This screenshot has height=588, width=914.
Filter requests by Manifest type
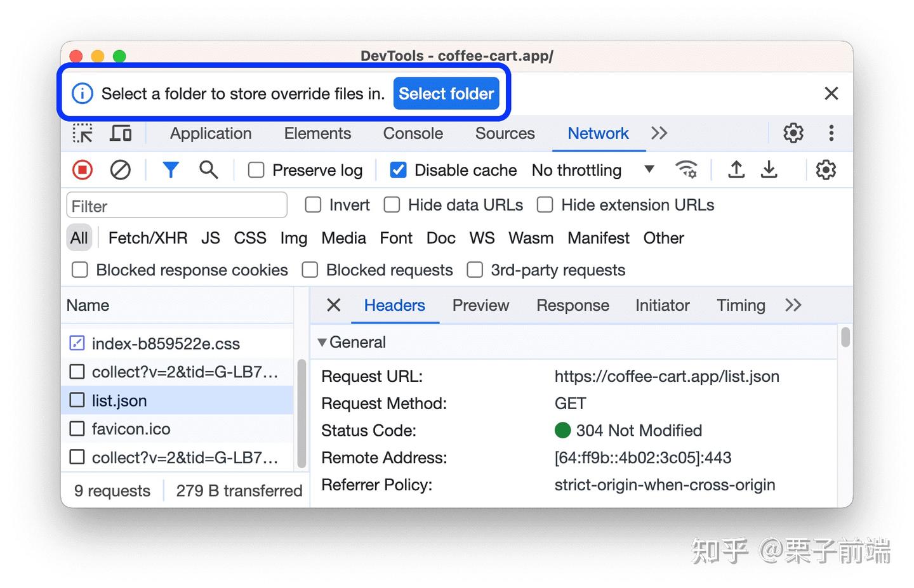tap(599, 238)
